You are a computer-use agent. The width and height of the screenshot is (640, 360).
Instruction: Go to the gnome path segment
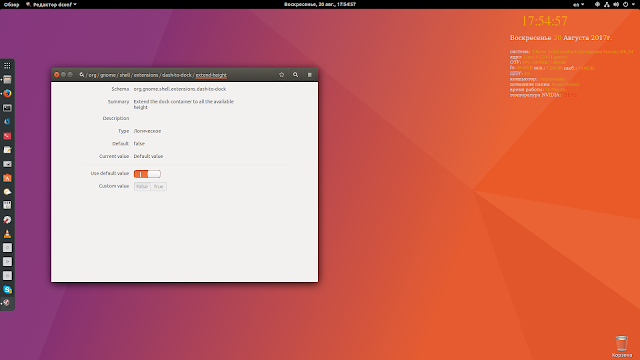click(108, 75)
